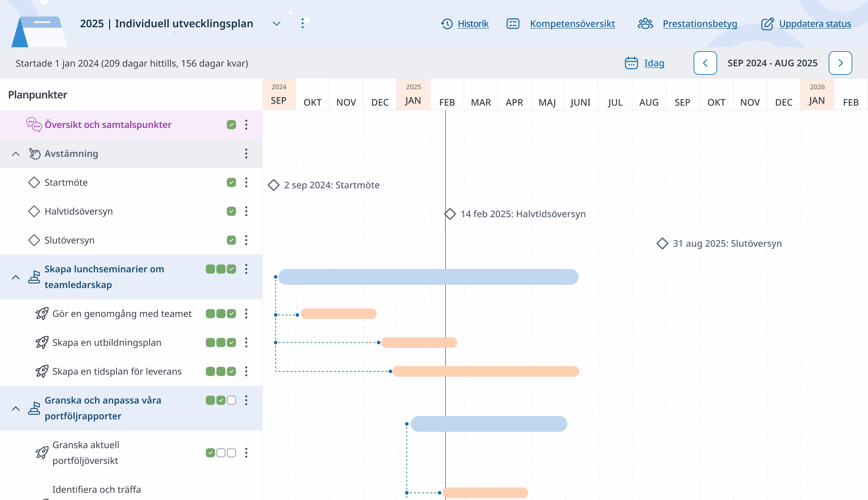Open the Prestationsbetyg link
Viewport: 868px width, 500px height.
coord(700,24)
